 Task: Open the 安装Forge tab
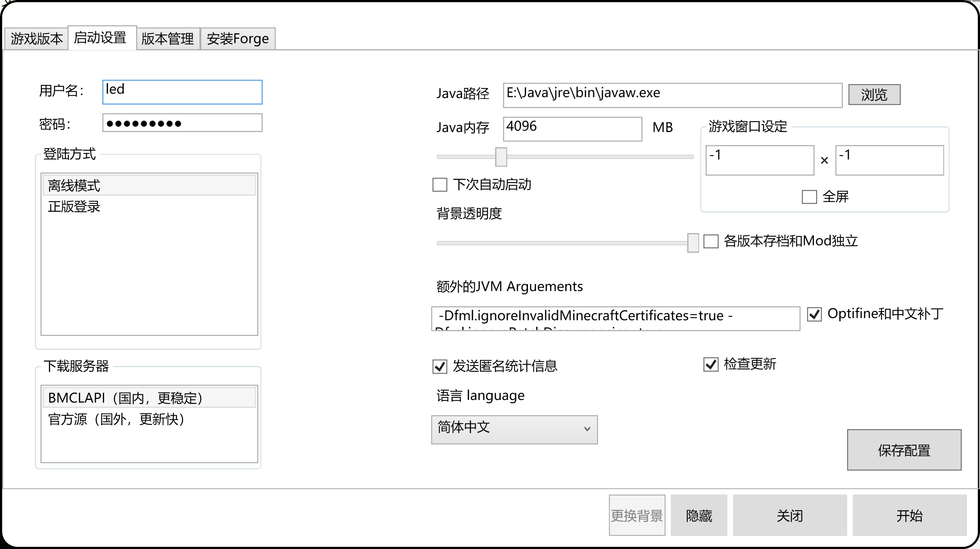coord(238,39)
